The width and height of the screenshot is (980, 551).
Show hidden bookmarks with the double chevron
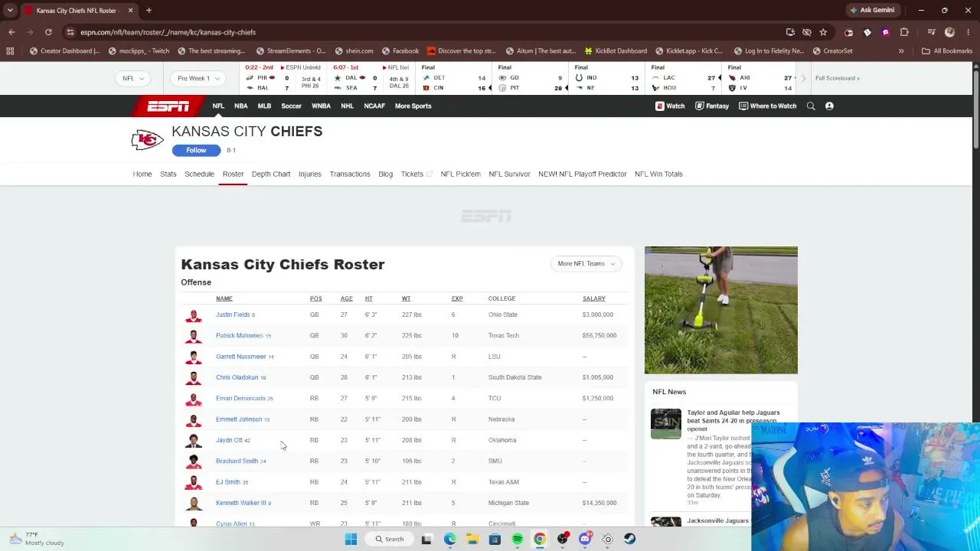pyautogui.click(x=901, y=51)
